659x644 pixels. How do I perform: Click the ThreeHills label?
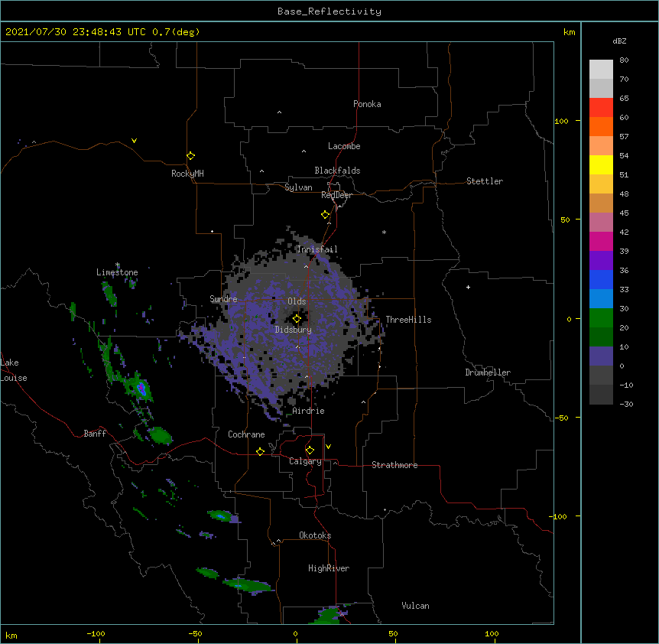(x=408, y=320)
